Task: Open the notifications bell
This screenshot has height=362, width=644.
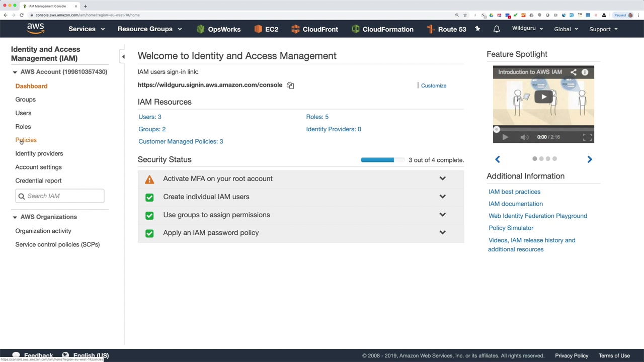Action: point(497,29)
